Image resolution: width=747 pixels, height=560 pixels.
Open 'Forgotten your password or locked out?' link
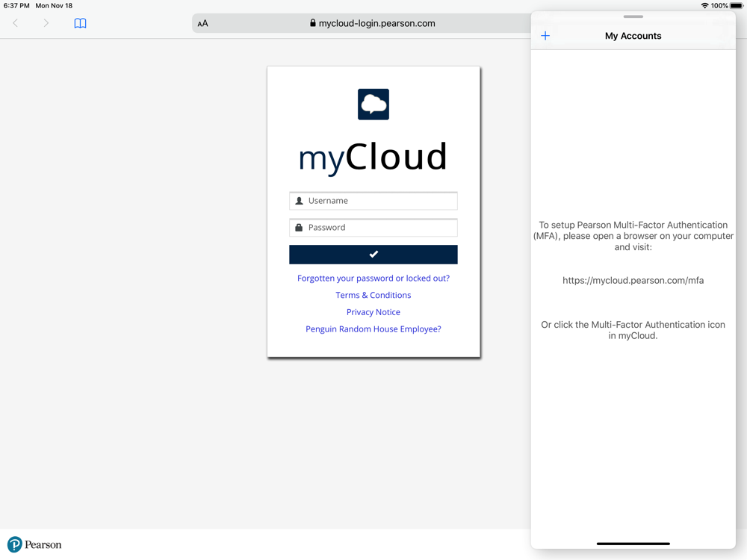coord(373,279)
